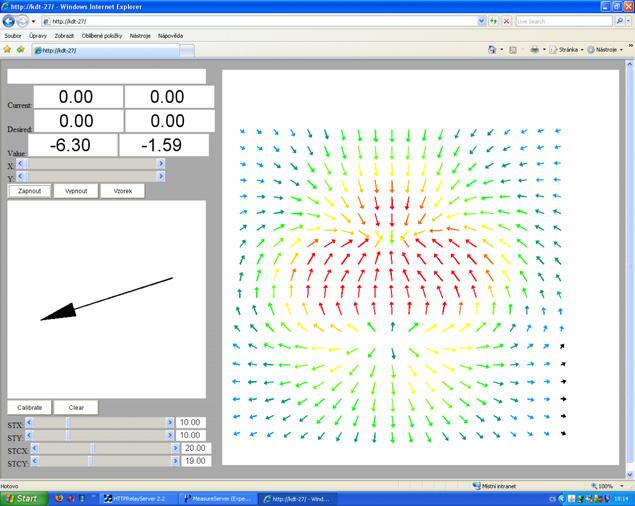Screen dimensions: 635x506
Task: Open the Home button dropdown arrow
Action: click(501, 49)
